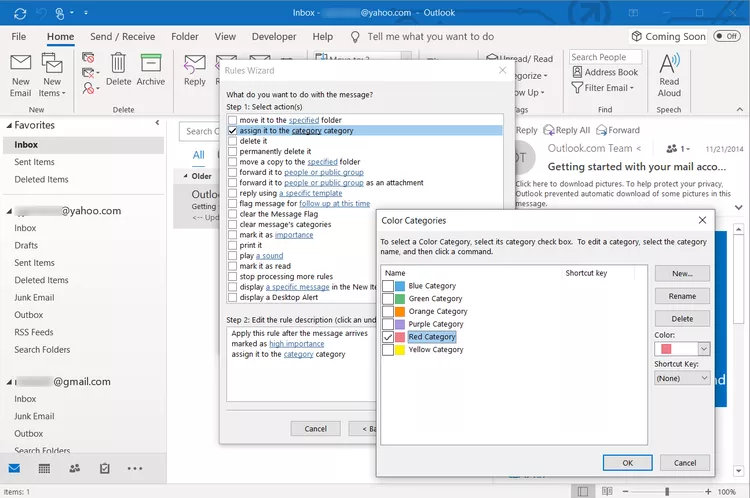Check 'move it to the specified folder'
Viewport: 750px width, 498px height.
(x=232, y=120)
